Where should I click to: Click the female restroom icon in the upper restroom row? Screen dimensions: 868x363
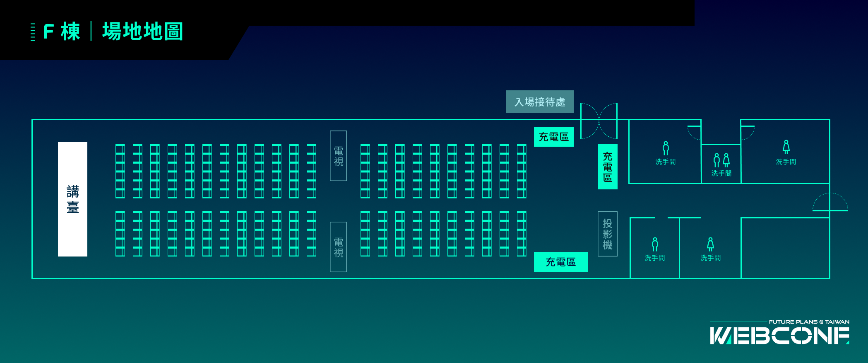pos(786,147)
